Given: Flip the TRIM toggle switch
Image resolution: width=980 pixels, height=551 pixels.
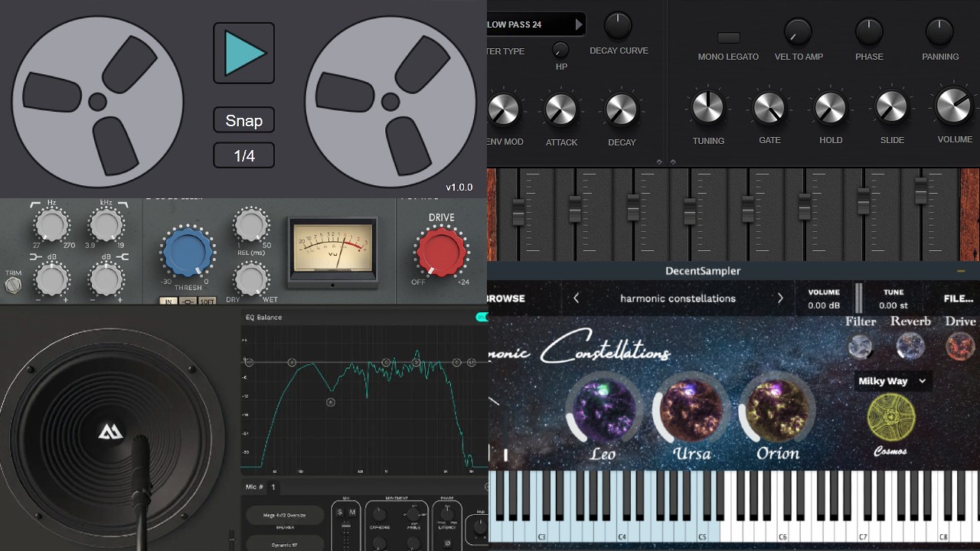Looking at the screenshot, I should click(x=13, y=285).
